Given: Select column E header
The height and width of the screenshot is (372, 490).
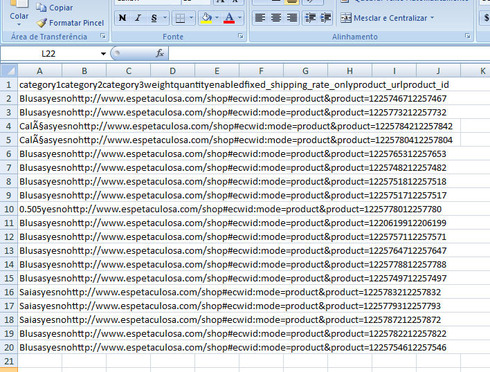Looking at the screenshot, I should pos(217,71).
